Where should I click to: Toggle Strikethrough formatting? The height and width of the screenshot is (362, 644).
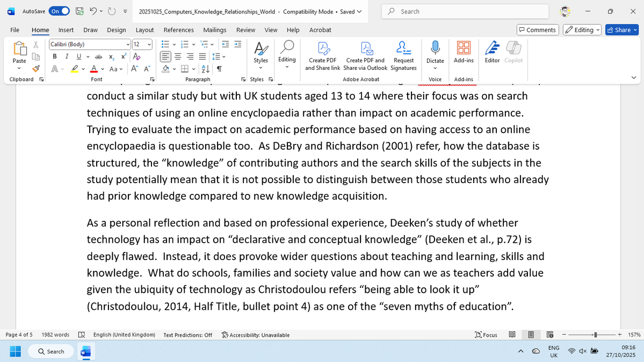point(98,57)
